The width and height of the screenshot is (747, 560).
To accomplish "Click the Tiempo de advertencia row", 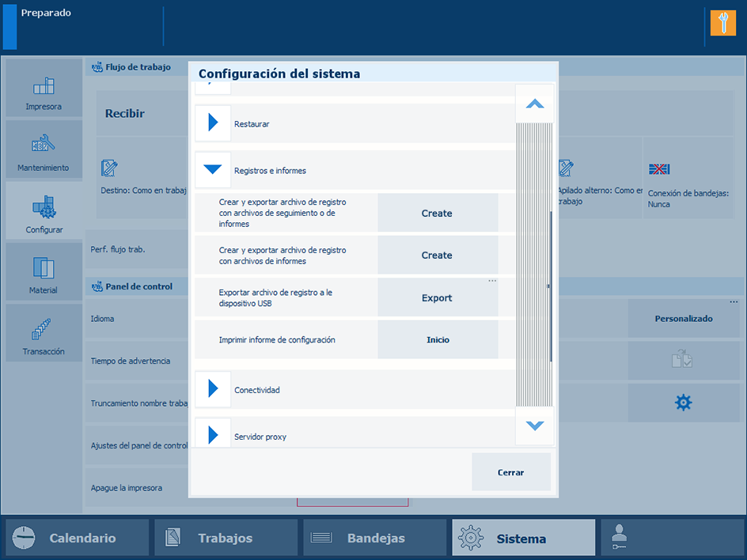I will click(x=137, y=361).
